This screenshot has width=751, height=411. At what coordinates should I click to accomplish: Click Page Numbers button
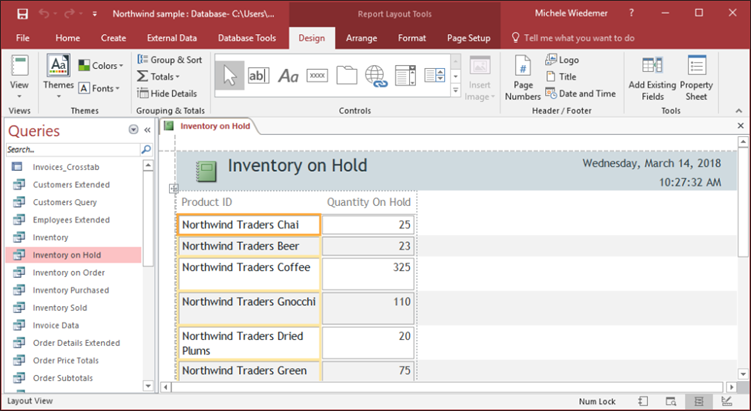pos(523,77)
